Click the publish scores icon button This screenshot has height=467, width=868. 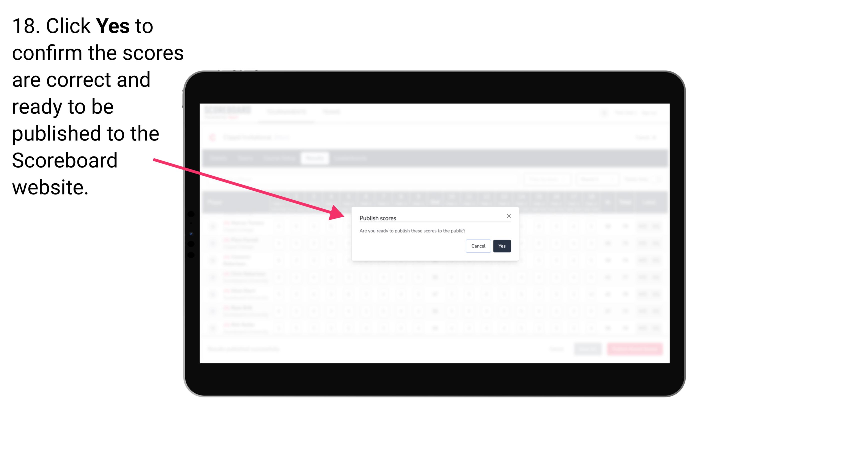tap(501, 245)
